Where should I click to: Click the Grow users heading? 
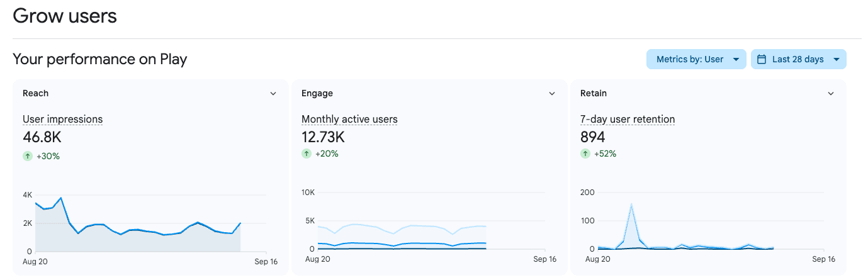pos(65,16)
